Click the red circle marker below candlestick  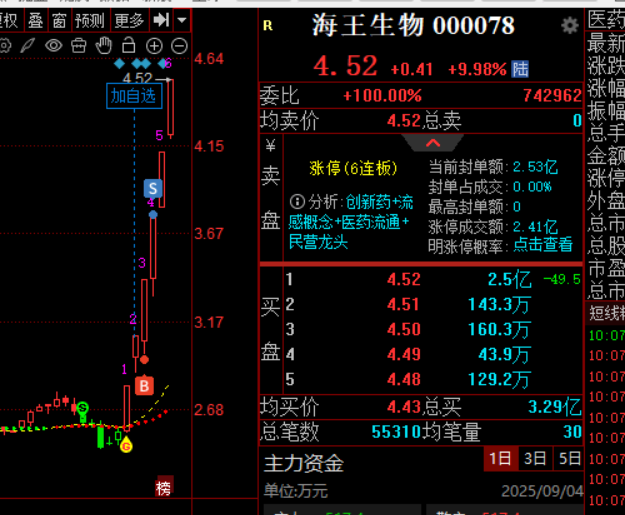point(144,360)
